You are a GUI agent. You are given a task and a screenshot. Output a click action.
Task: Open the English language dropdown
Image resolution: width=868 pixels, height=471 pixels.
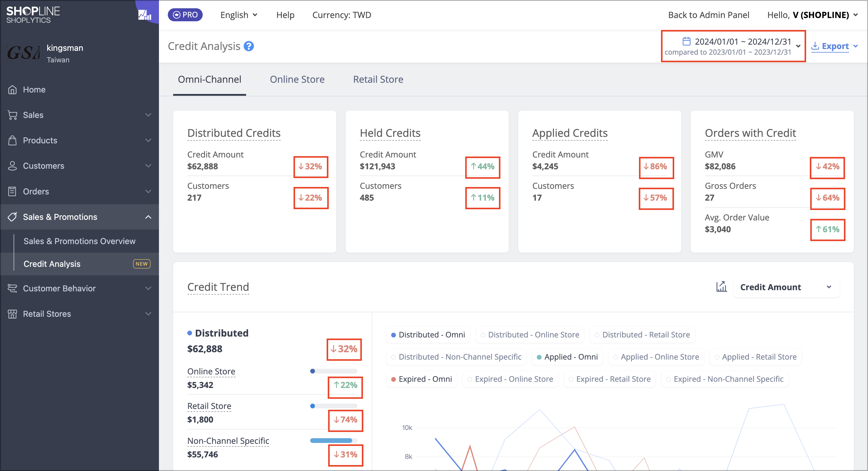point(239,15)
